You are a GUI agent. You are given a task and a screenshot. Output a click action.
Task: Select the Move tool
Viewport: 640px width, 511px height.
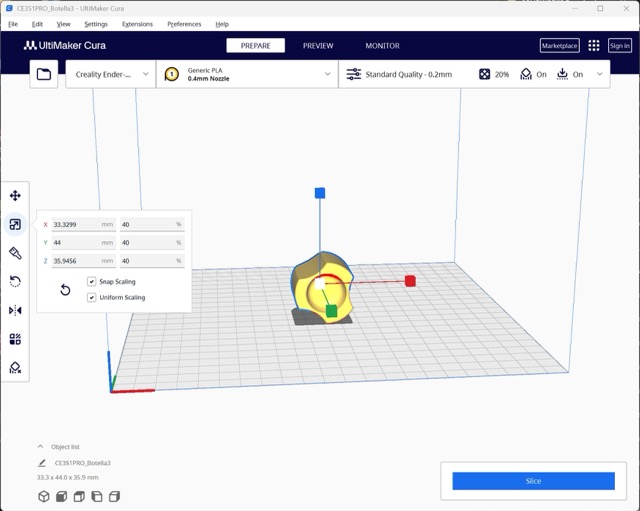click(15, 196)
